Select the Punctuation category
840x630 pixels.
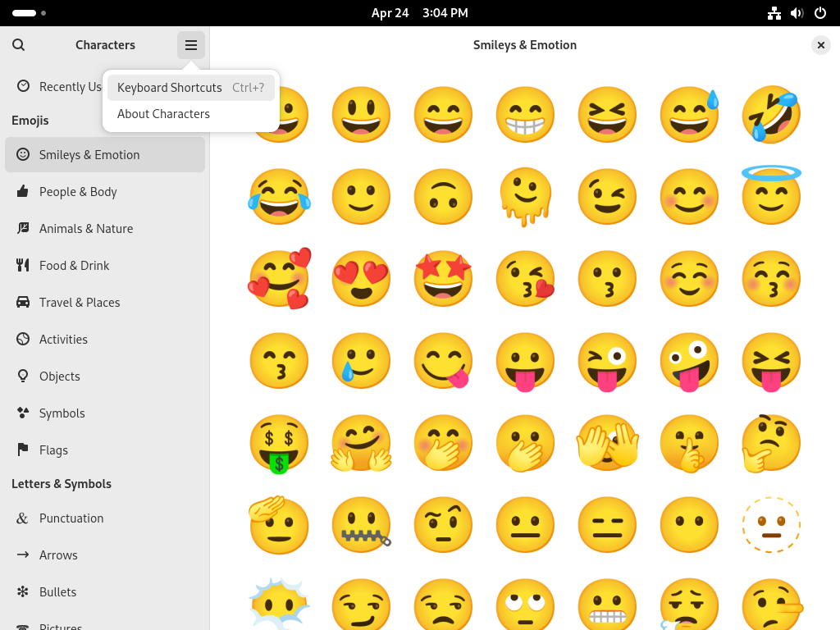tap(105, 518)
